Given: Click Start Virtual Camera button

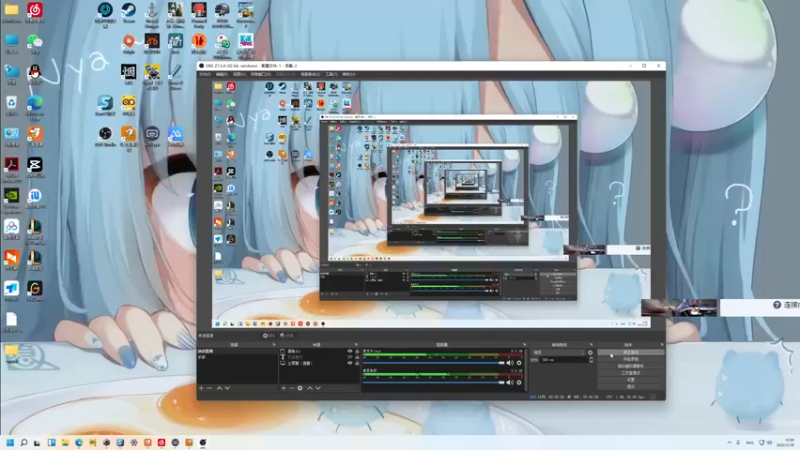Looking at the screenshot, I should point(631,366).
